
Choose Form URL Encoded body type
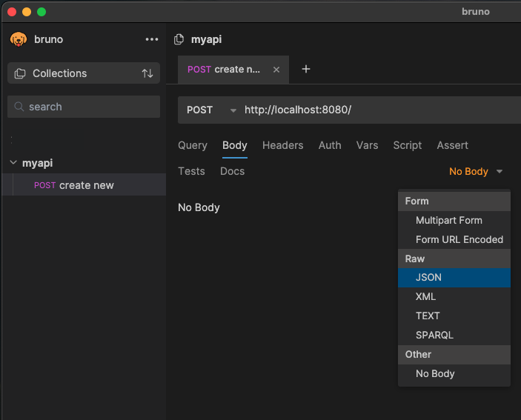tap(454, 239)
